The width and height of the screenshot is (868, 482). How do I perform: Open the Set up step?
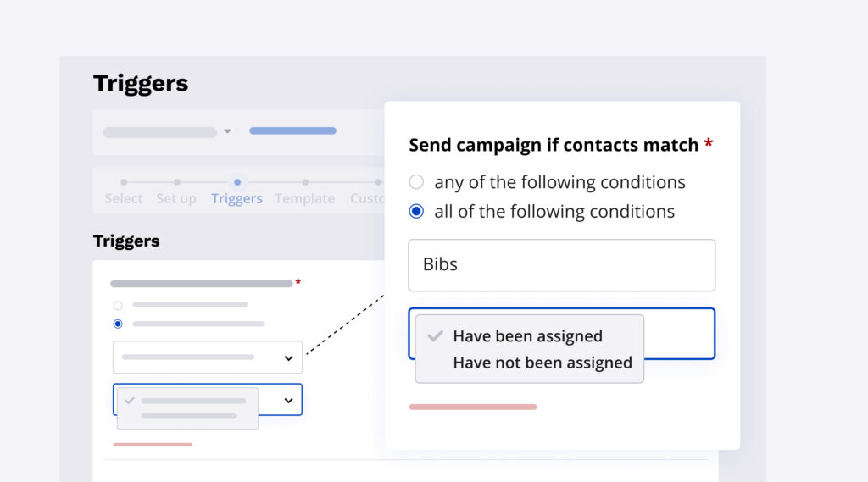point(176,198)
